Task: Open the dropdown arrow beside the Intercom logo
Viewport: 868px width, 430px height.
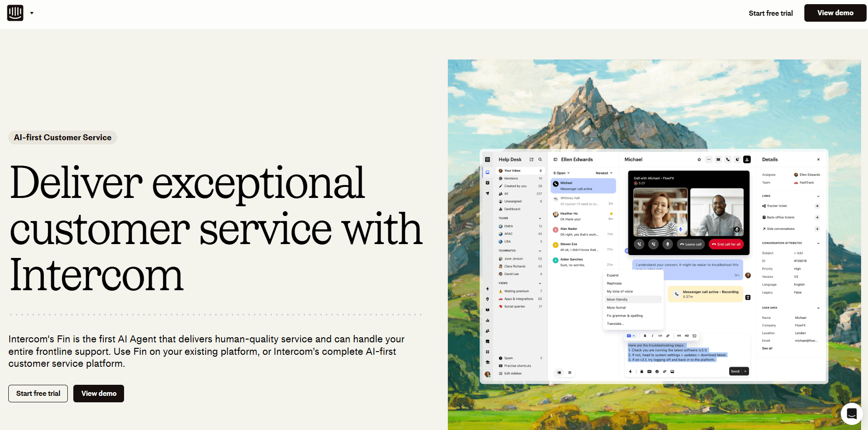Action: (32, 13)
